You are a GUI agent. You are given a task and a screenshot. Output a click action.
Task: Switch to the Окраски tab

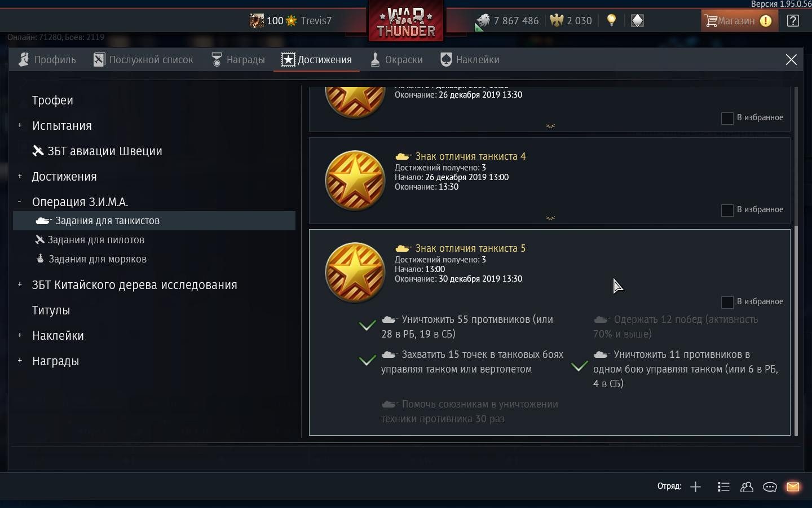coord(396,60)
